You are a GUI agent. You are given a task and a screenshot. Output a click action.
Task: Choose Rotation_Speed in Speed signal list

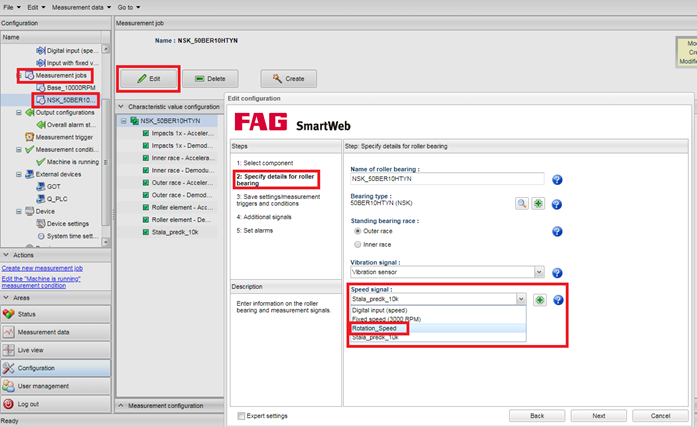(438, 328)
